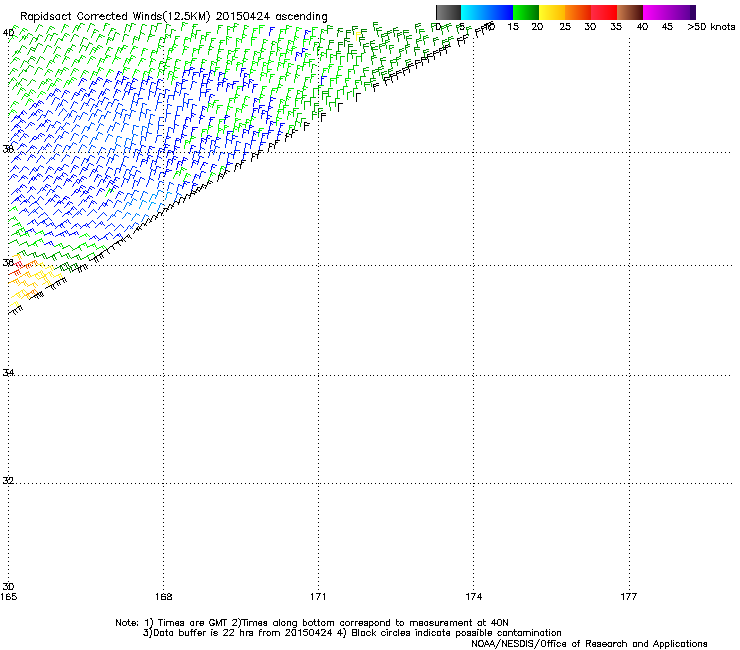Click the gray 0-5 knots color swatch
Image resolution: width=740 pixels, height=650 pixels.
pos(448,12)
